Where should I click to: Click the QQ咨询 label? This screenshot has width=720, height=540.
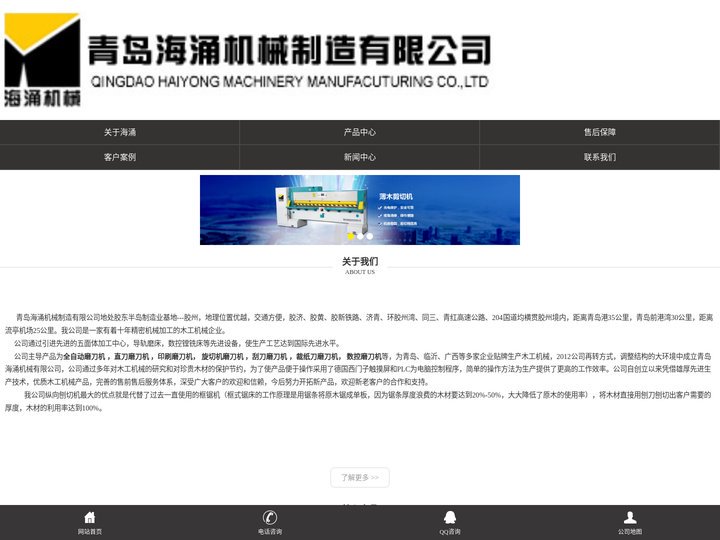[x=450, y=532]
